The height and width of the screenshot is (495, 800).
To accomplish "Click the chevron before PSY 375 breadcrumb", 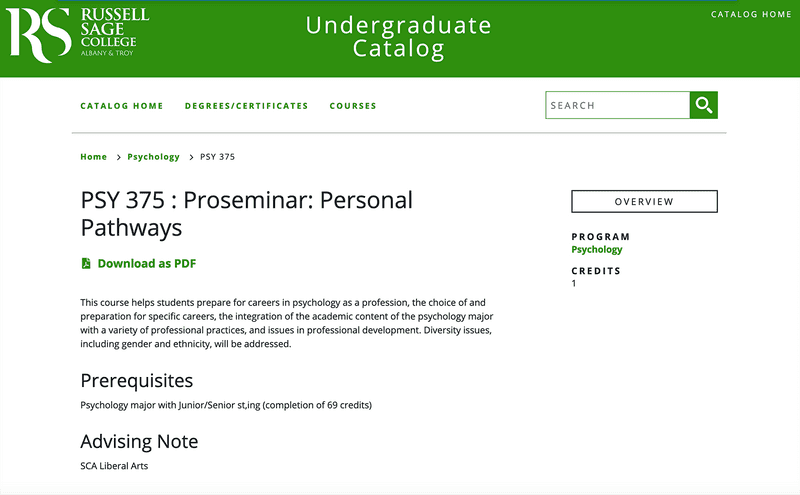I will click(191, 157).
